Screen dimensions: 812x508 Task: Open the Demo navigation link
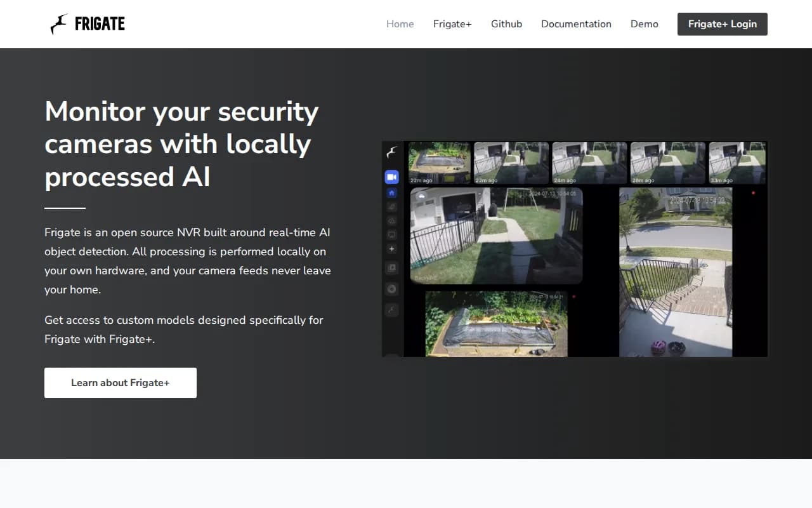coord(645,24)
